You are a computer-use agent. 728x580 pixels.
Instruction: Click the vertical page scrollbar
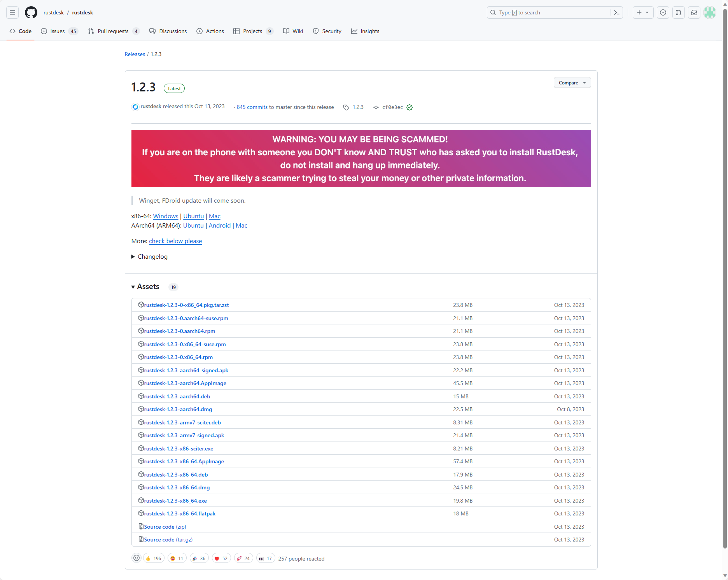pos(725,278)
